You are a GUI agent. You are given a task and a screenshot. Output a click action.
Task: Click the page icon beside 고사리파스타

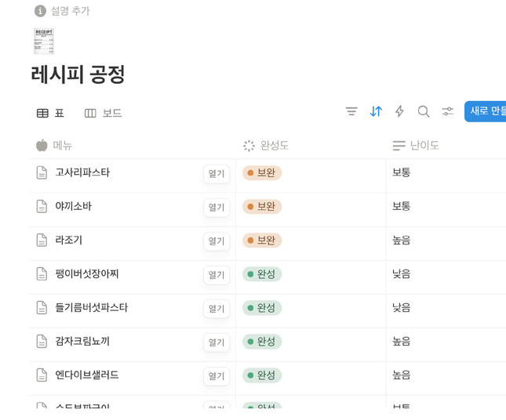pyautogui.click(x=42, y=172)
